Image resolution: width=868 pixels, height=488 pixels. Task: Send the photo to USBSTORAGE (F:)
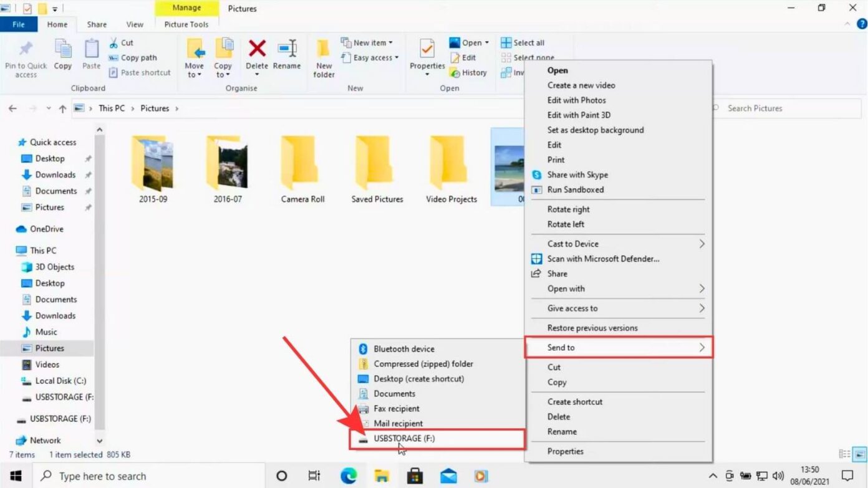click(405, 438)
